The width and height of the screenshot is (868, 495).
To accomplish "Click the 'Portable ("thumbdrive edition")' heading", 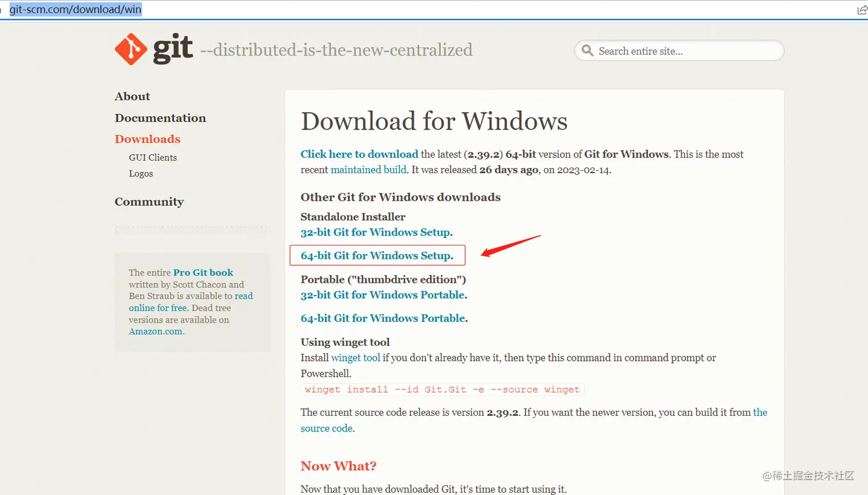I will point(383,279).
